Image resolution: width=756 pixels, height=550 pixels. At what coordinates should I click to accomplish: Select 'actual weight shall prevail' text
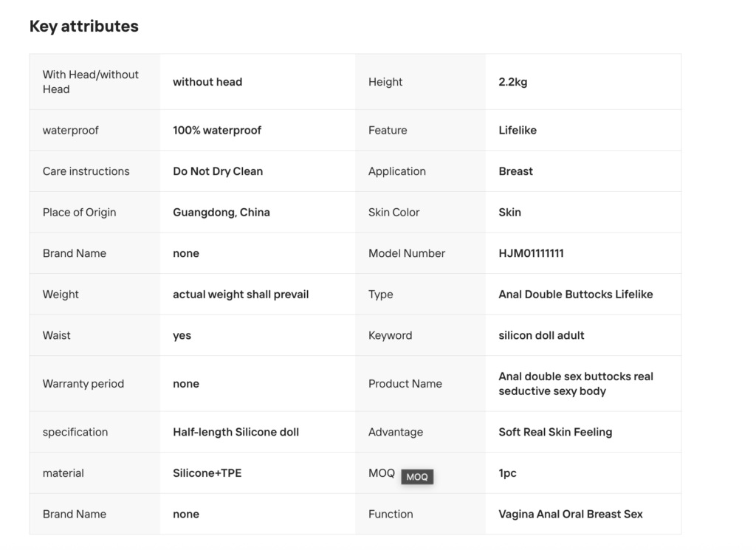click(x=241, y=294)
